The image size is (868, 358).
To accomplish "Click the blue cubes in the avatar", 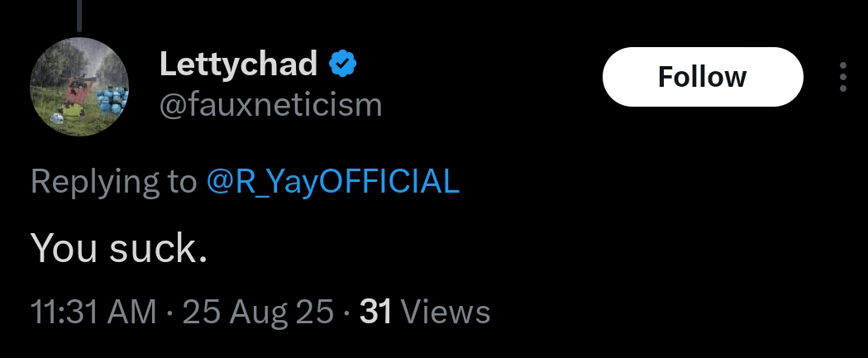I will tap(108, 103).
